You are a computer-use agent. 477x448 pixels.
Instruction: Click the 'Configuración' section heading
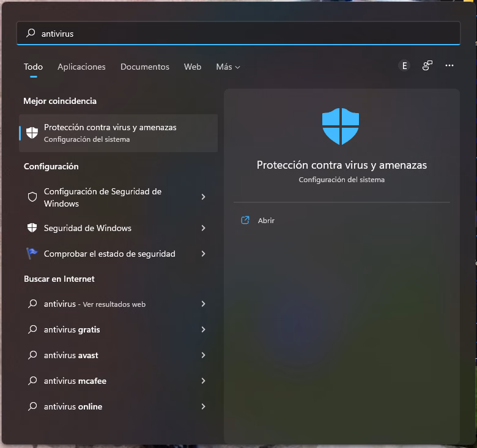pos(51,167)
